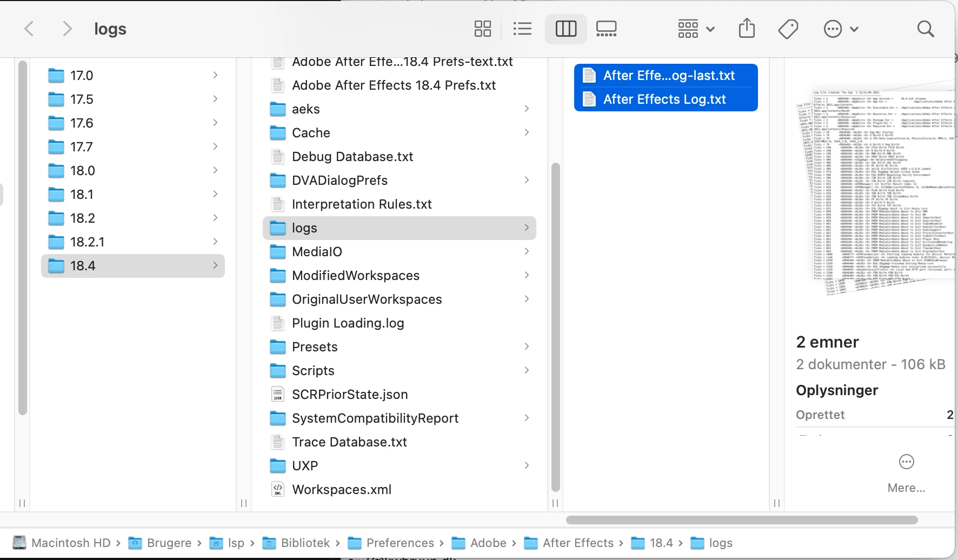Click the UXP folder icon
This screenshot has width=958, height=560.
[278, 466]
